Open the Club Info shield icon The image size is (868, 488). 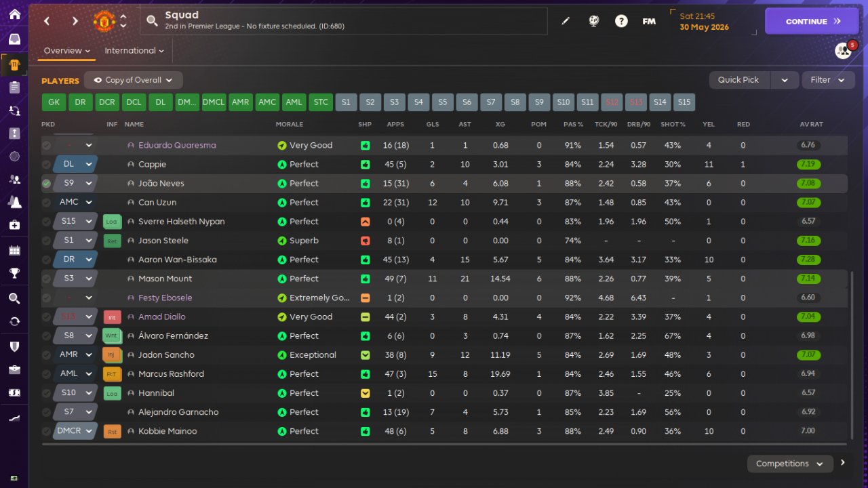pos(14,346)
